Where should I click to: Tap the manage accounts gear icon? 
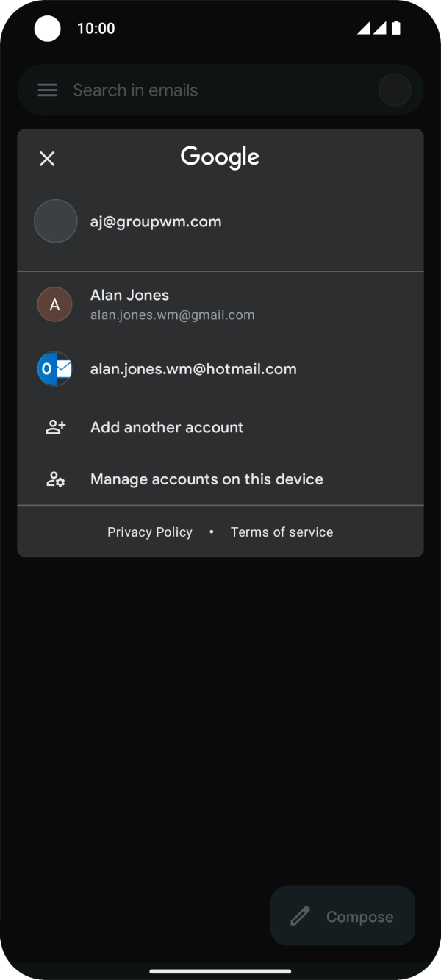(56, 479)
